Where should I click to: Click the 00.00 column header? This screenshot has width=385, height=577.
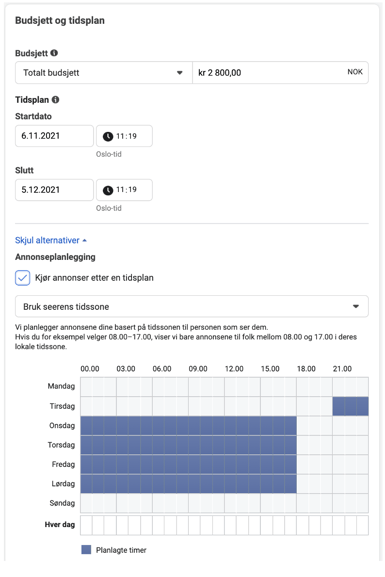pos(90,369)
